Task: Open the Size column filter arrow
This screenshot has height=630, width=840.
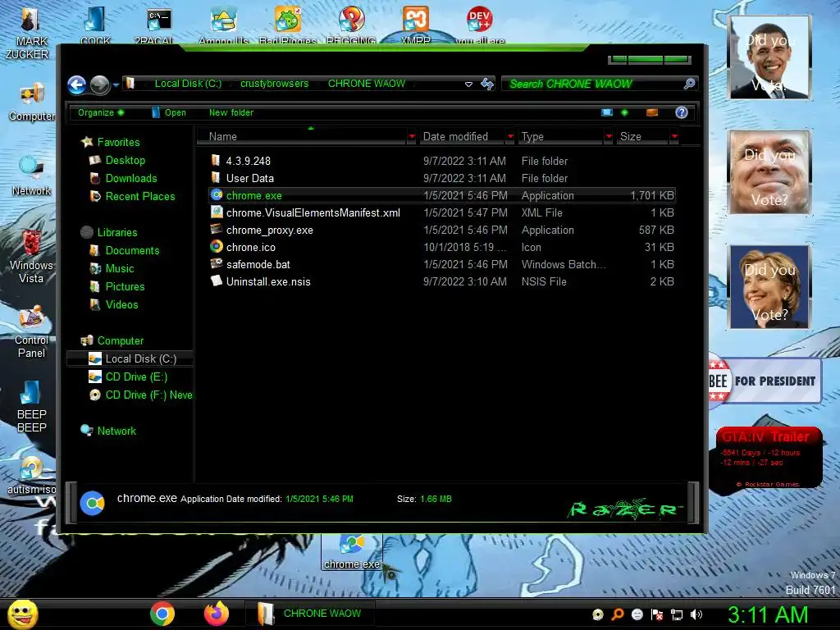Action: tap(674, 137)
